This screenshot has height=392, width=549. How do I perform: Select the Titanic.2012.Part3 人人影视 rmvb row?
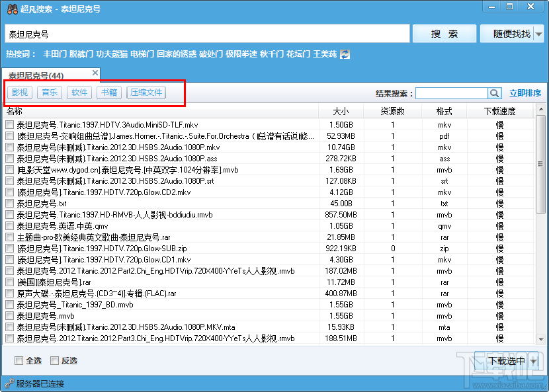coord(268,338)
